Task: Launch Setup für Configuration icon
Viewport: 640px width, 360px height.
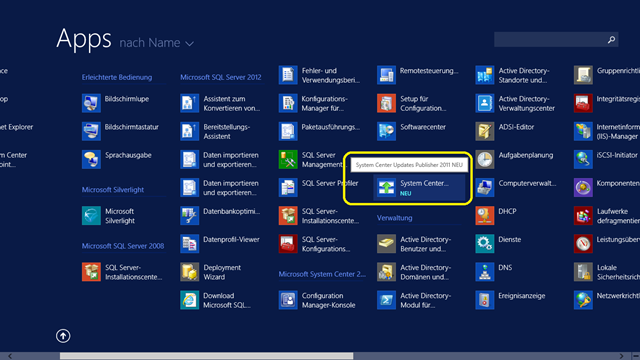Action: point(386,103)
